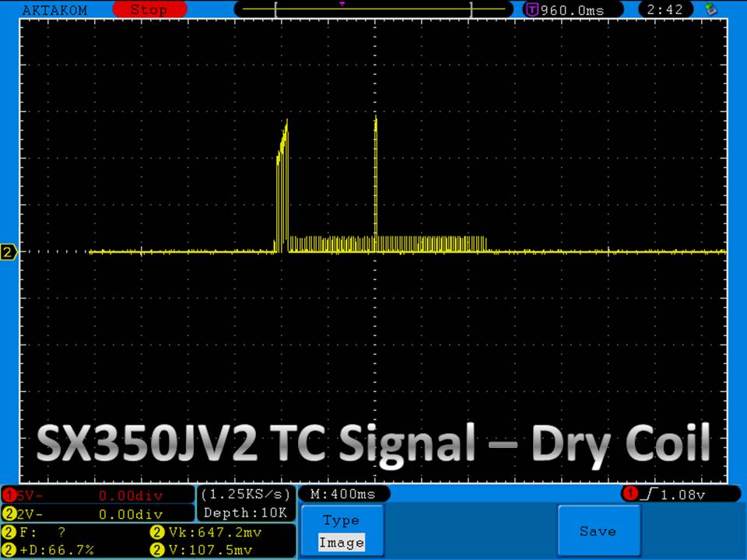Viewport: 747px width, 560px height.
Task: Click the Depth:10K memory depth readout
Action: [x=245, y=513]
